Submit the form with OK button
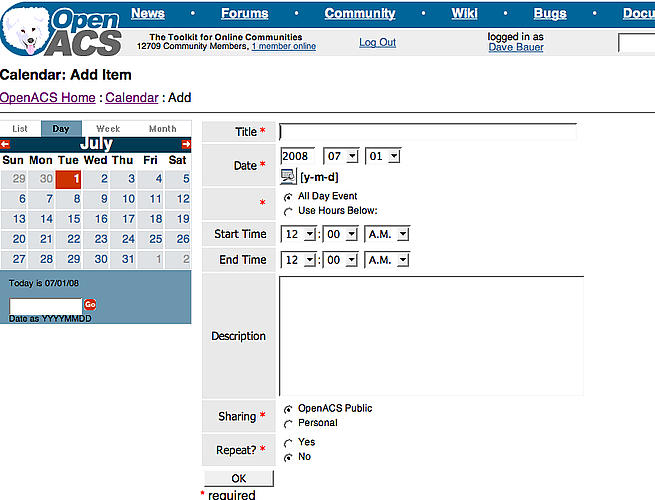This screenshot has height=500, width=655. pyautogui.click(x=238, y=478)
